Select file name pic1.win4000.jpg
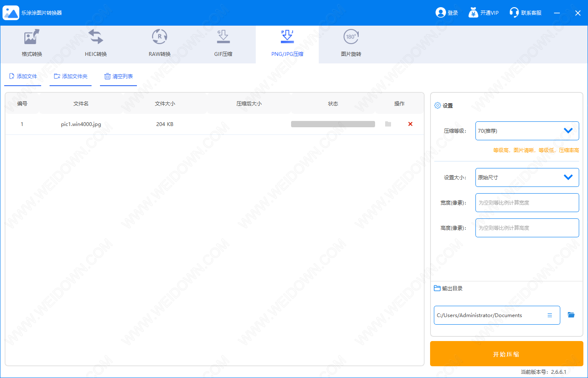This screenshot has width=588, height=378. [x=81, y=124]
